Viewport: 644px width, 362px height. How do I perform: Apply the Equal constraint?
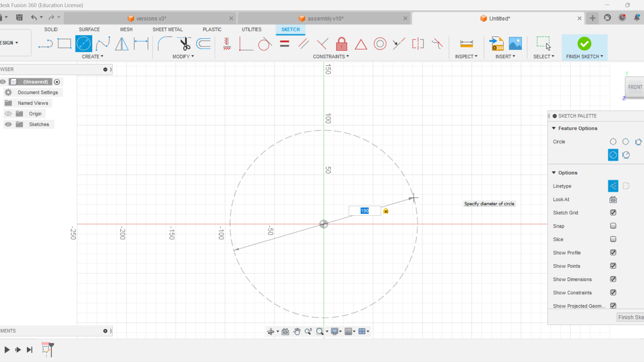[284, 43]
